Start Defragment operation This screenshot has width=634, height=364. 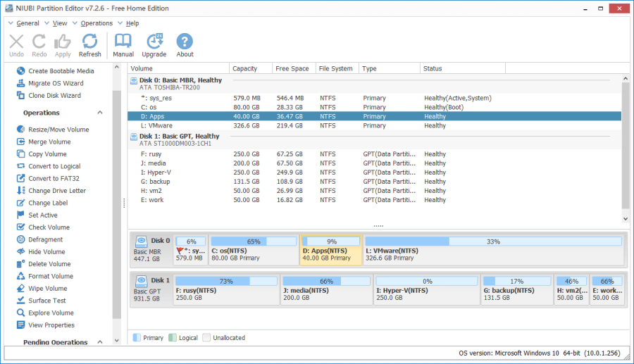pos(39,239)
